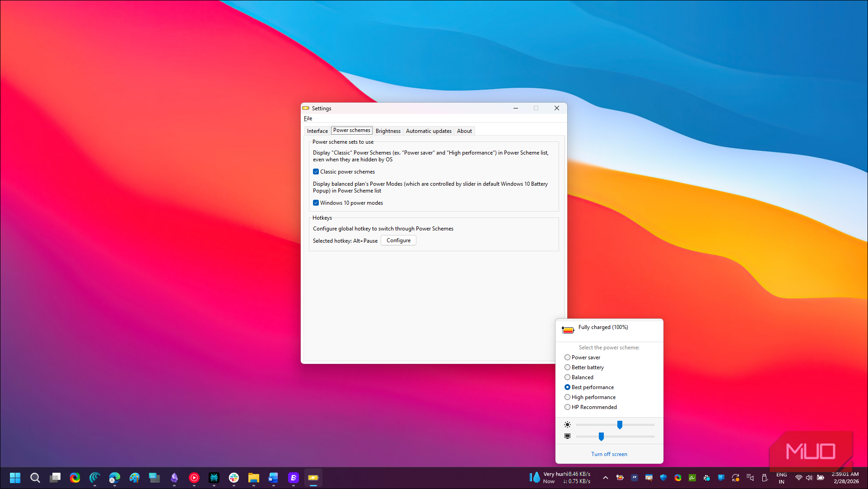Click the battery mode tray icon

point(620,478)
